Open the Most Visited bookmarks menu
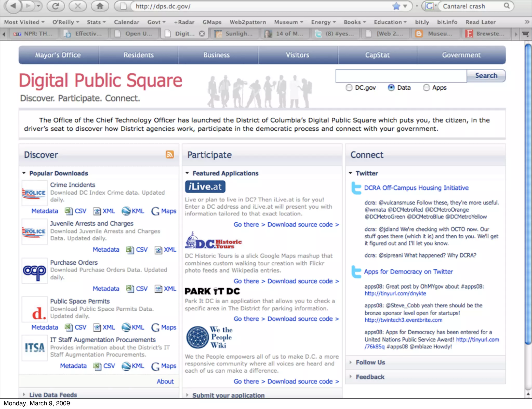The height and width of the screenshot is (409, 532). (x=24, y=22)
